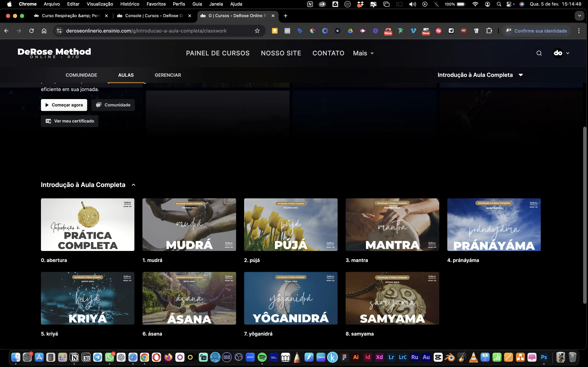Expand the Mais dropdown menu
Screen dimensions: 588x367
(363, 53)
